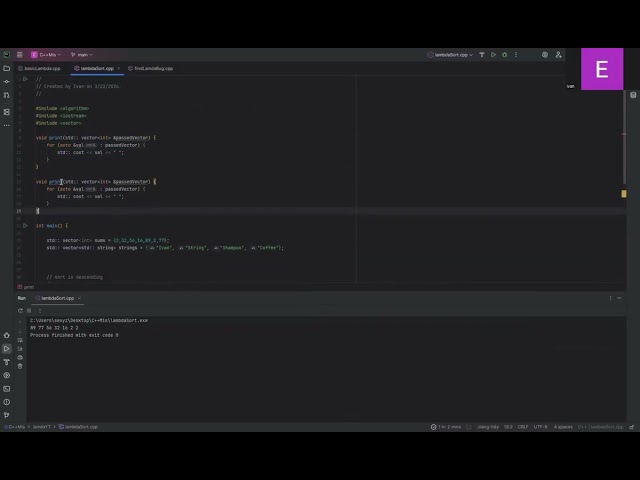
Task: Hide the Run panel with minimize dash
Action: point(619,298)
